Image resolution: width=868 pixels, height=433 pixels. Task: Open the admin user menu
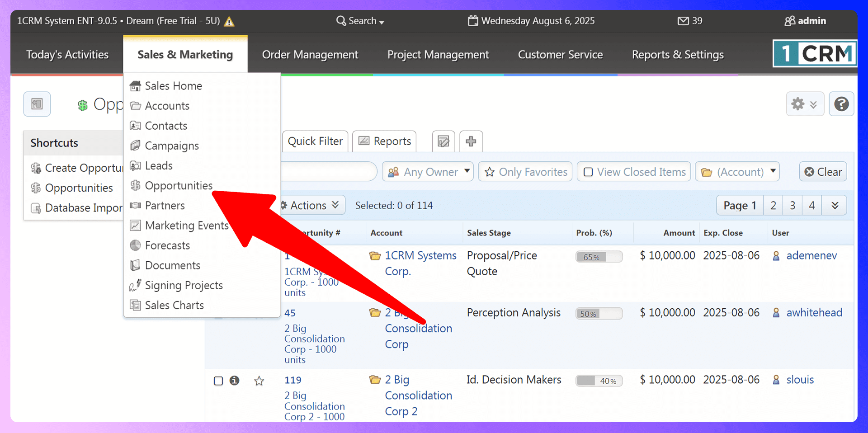tap(805, 21)
